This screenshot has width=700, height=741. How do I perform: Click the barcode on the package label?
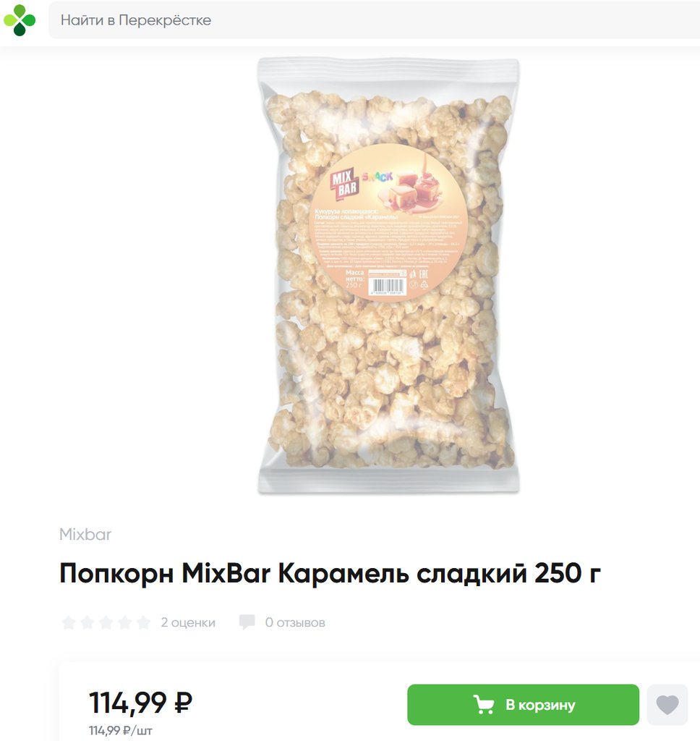(388, 287)
